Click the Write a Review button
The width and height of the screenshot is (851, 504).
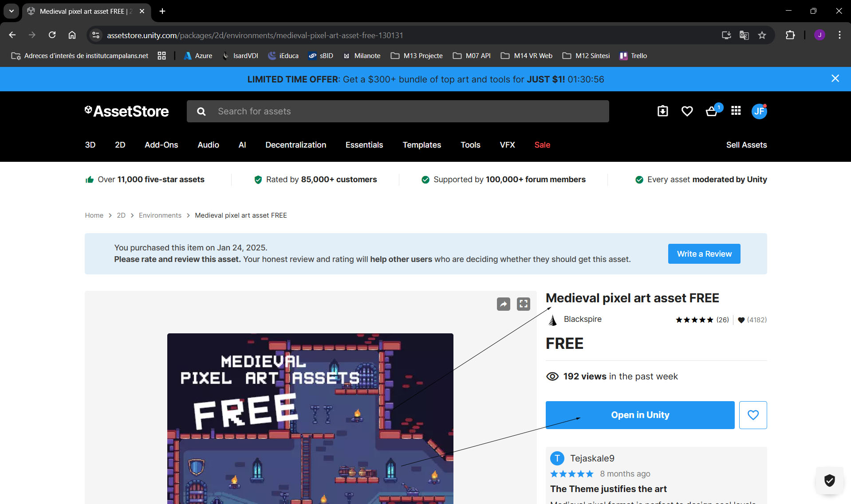click(704, 254)
